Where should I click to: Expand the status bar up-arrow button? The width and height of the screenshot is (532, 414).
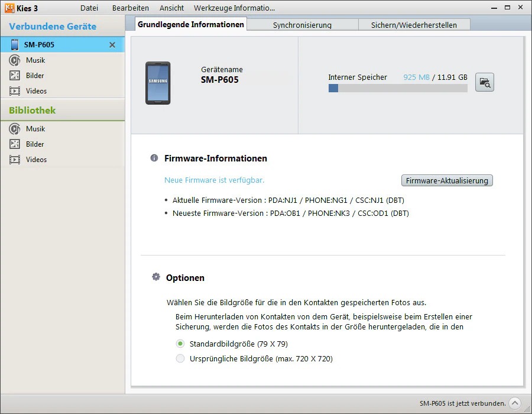[x=514, y=403]
